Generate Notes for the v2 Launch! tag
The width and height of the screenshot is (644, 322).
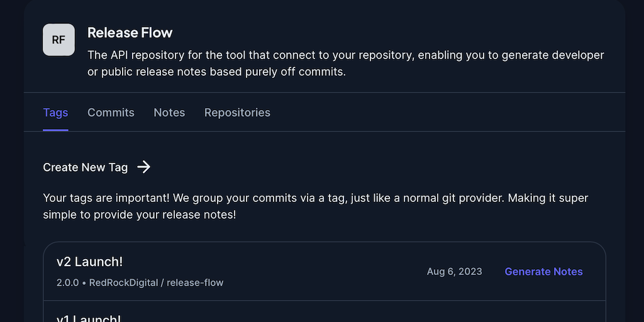pos(543,272)
